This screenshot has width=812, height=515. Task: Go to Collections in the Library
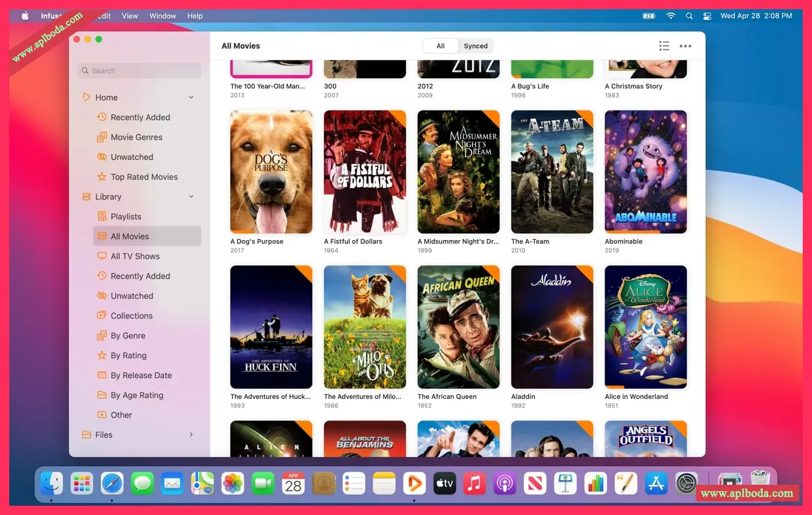tap(131, 316)
